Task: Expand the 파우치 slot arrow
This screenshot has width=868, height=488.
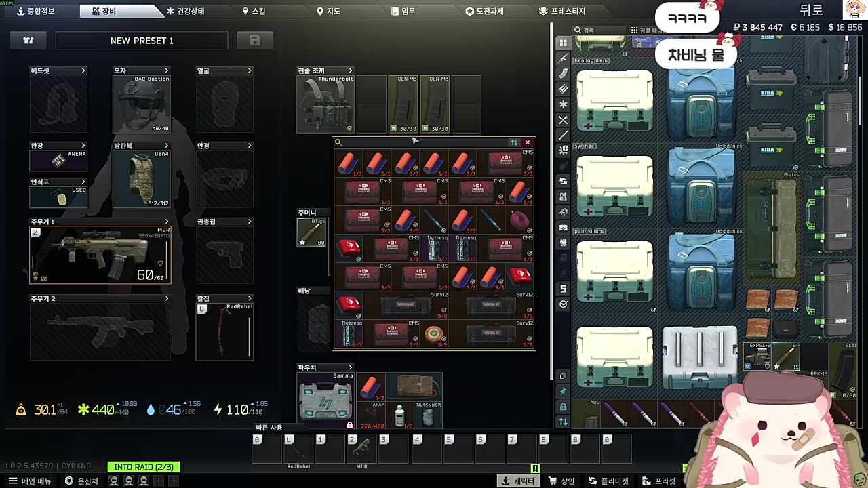Action: (350, 367)
